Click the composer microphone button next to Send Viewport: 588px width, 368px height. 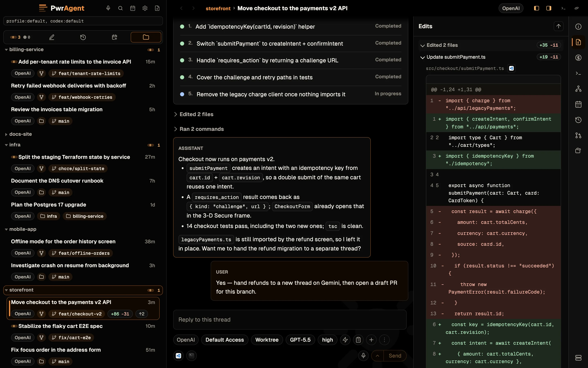click(x=363, y=356)
